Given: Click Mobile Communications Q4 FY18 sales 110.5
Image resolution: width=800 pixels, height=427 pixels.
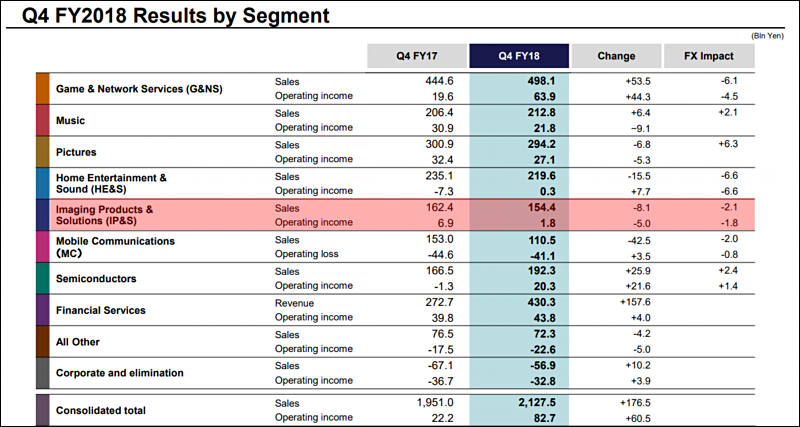Looking at the screenshot, I should (540, 239).
